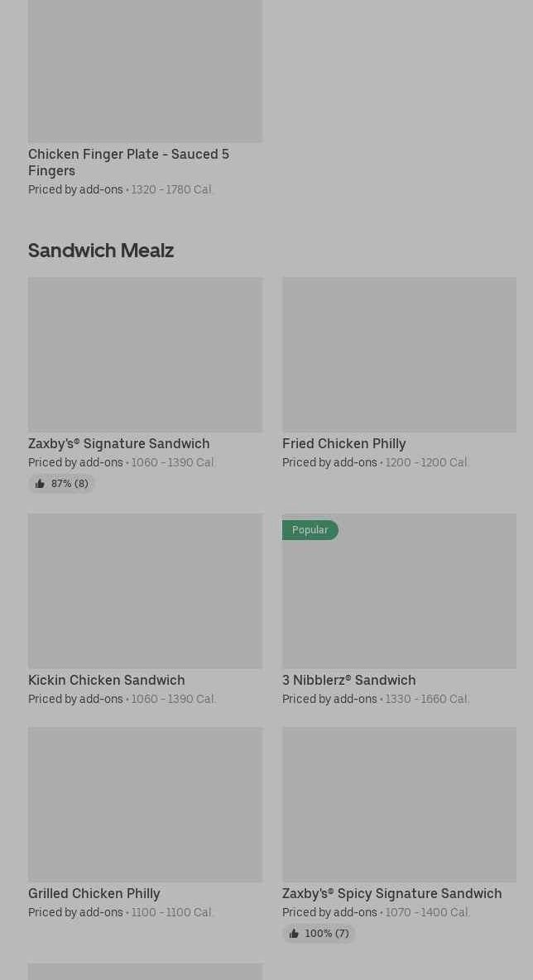Open the Zaxby's Signature Sandwich photo
Image resolution: width=533 pixels, height=980 pixels.
click(x=145, y=354)
